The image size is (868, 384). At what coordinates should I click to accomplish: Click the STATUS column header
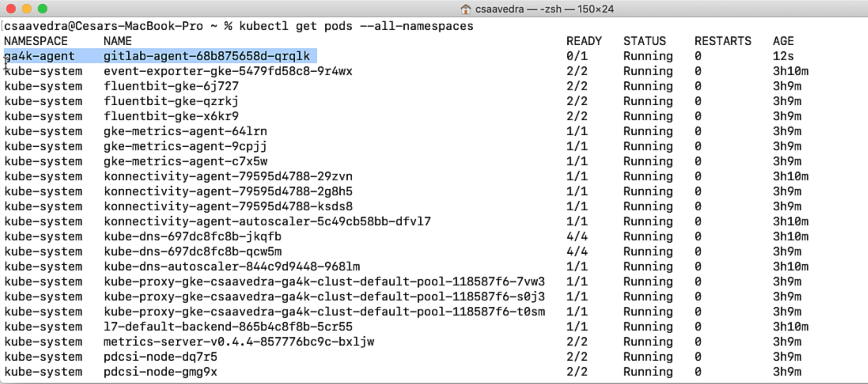coord(645,41)
